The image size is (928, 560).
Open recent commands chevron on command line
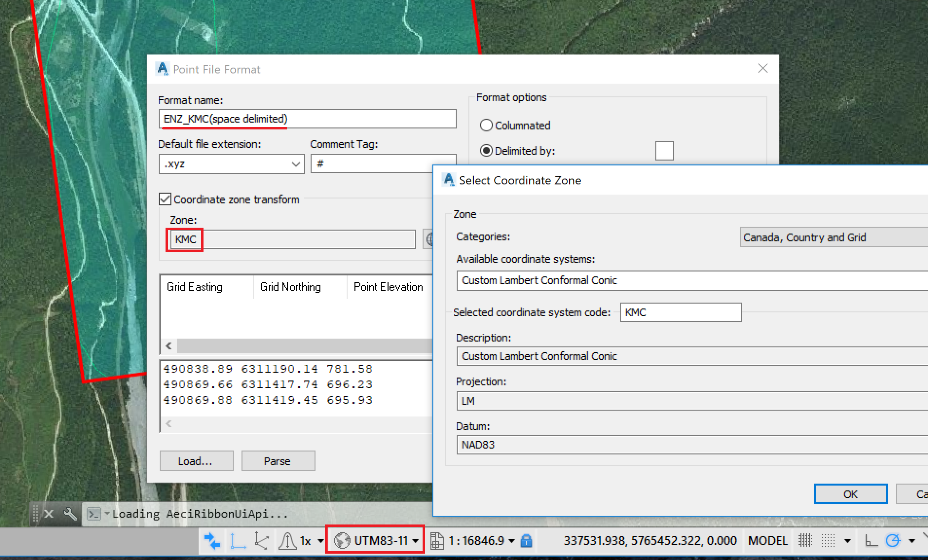coord(107,514)
